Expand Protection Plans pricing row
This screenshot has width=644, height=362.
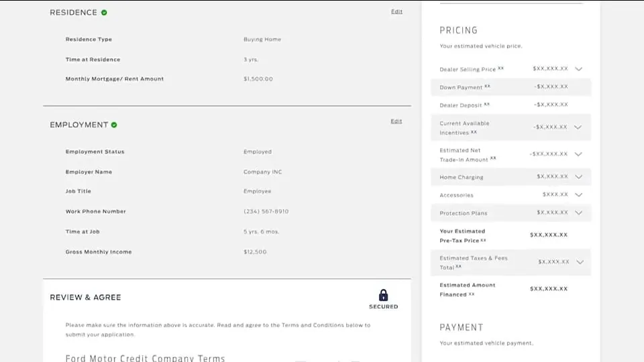578,213
